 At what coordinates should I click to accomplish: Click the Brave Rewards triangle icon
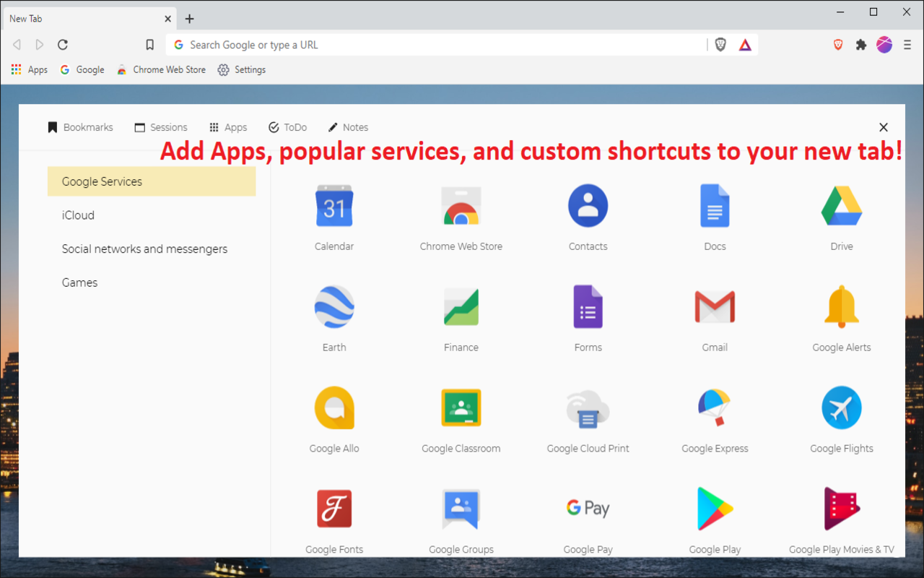click(745, 45)
